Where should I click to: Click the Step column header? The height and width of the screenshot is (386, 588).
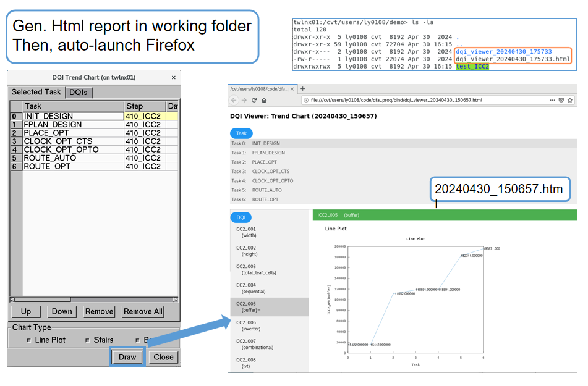click(x=145, y=106)
